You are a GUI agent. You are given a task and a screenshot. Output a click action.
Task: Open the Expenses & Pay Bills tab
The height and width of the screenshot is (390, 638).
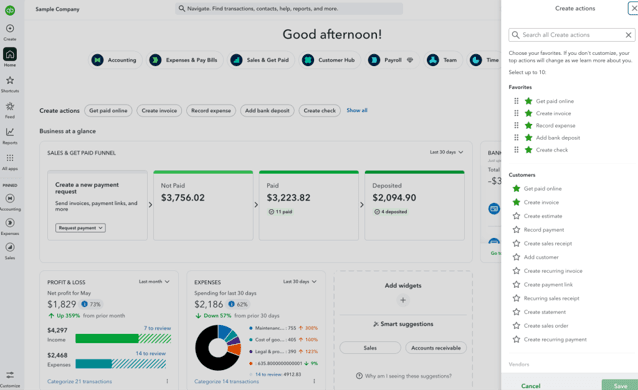point(184,60)
